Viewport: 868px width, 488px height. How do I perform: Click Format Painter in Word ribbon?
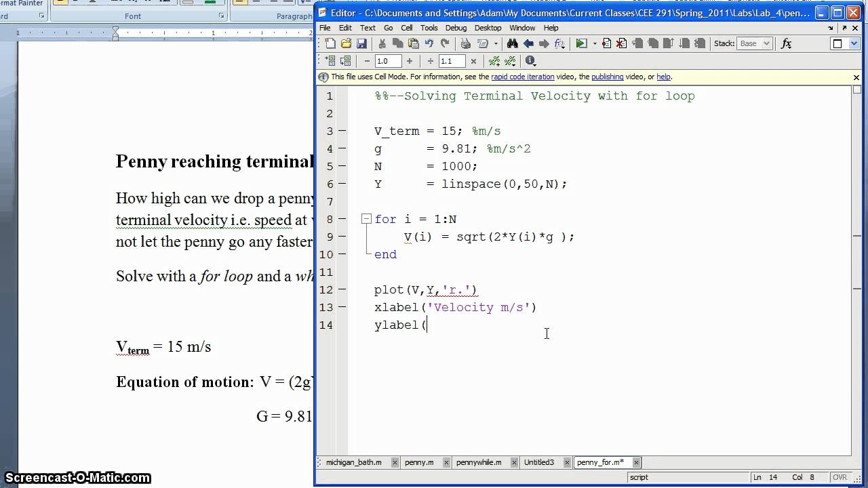[x=20, y=3]
